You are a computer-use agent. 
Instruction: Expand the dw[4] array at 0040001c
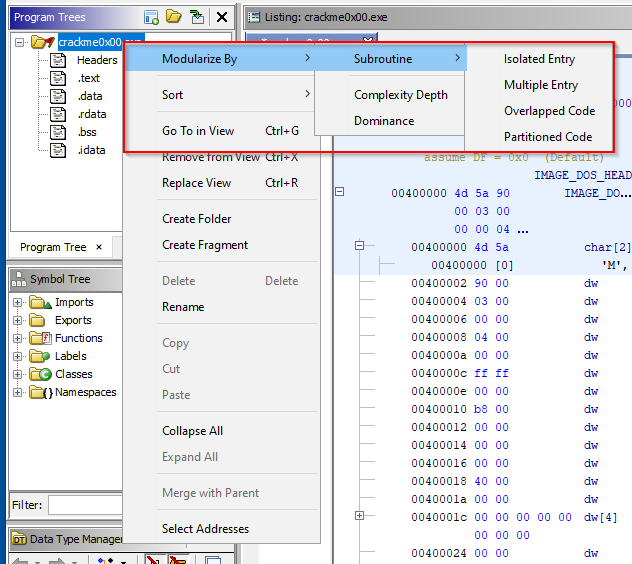coord(360,515)
